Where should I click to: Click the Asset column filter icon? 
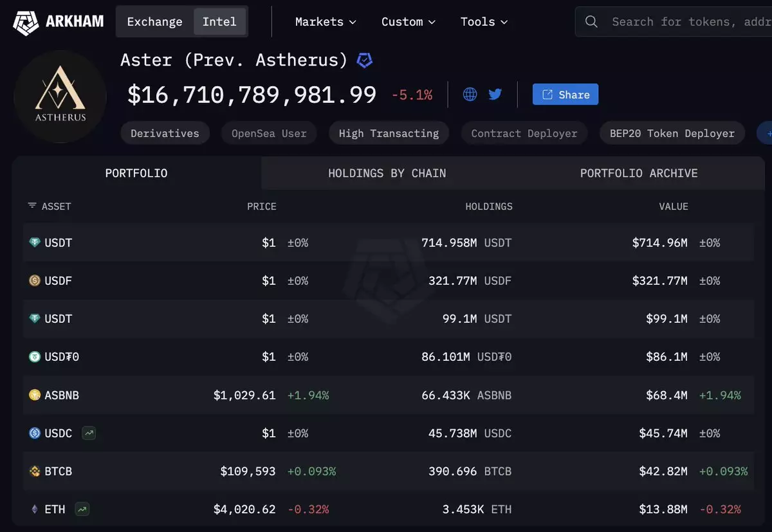coord(32,206)
